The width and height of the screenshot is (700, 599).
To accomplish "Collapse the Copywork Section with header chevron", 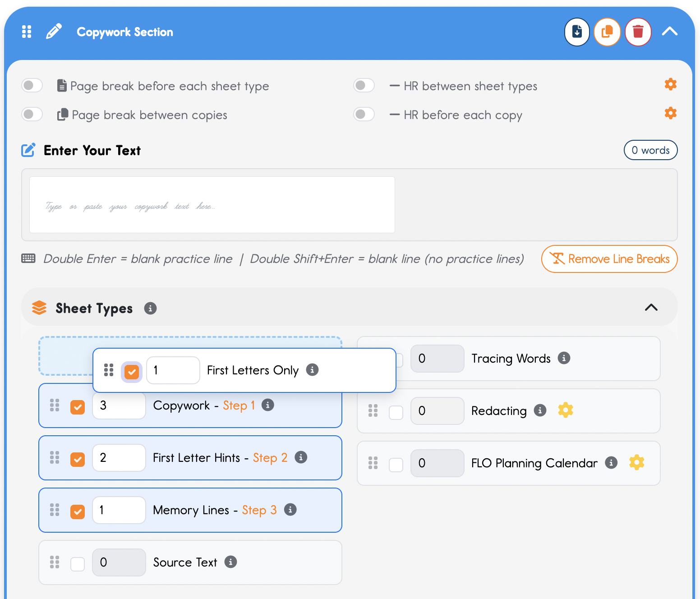I will pyautogui.click(x=669, y=32).
